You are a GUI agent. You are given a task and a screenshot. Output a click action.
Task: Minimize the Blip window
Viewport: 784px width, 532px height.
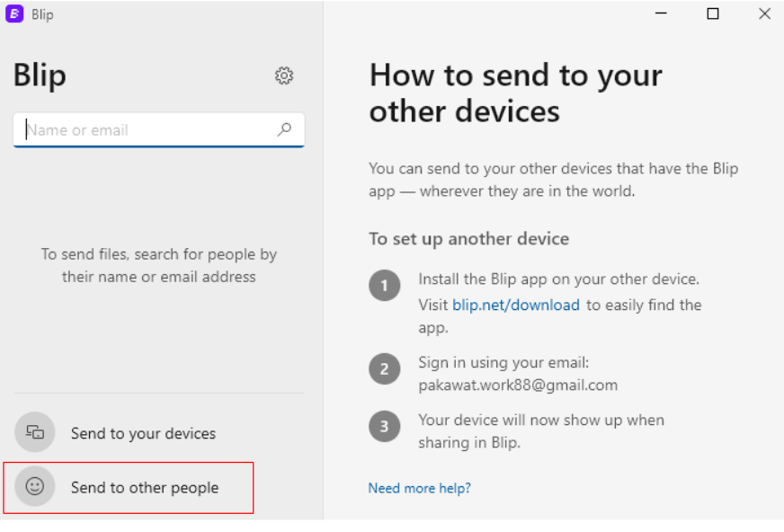coord(661,13)
